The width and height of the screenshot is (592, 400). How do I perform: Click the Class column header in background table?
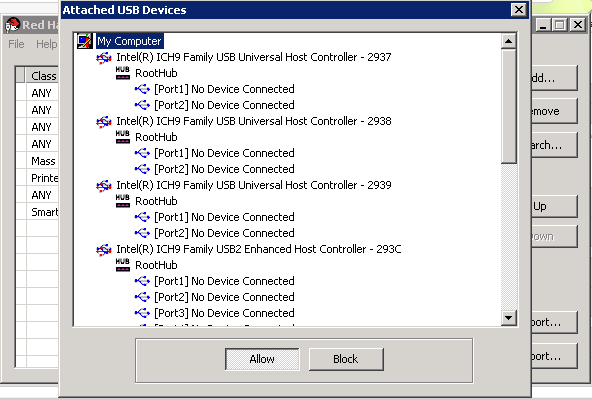pos(42,76)
